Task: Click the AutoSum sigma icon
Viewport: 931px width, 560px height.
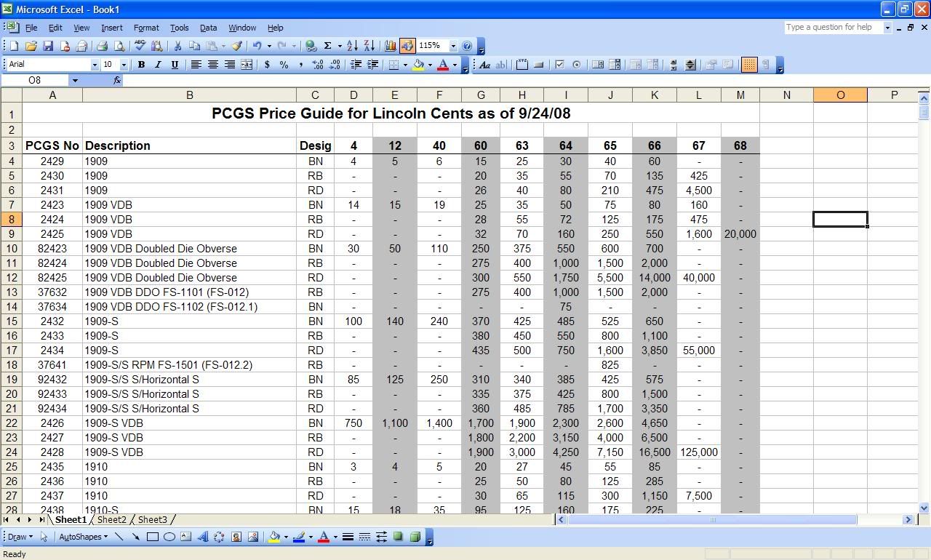Action: pos(328,46)
